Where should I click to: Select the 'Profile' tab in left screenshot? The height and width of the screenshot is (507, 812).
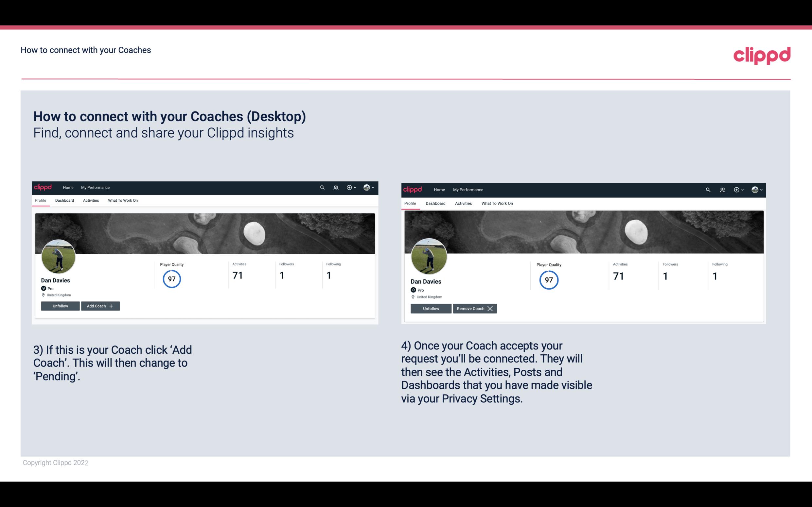(40, 200)
